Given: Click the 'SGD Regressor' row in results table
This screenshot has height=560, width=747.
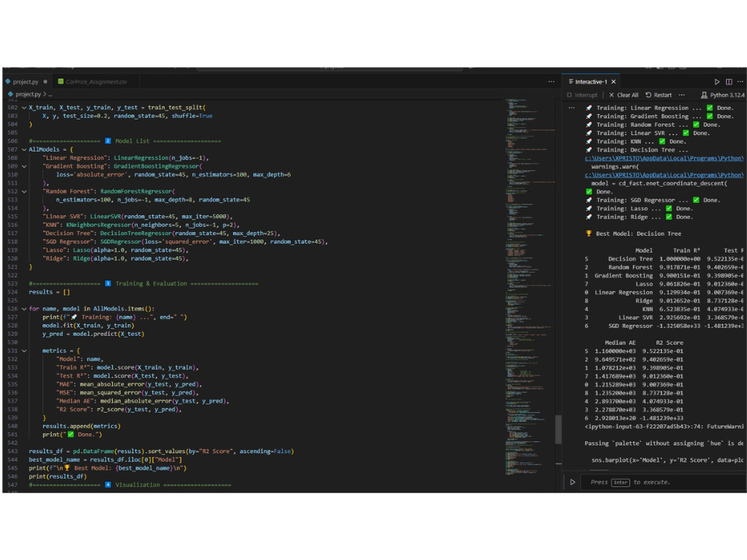Looking at the screenshot, I should tap(665, 326).
